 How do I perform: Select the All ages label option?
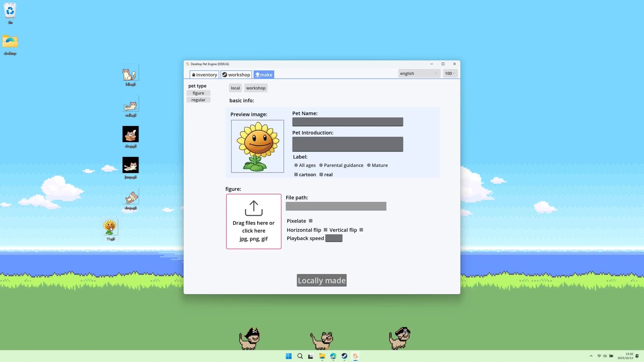point(296,165)
